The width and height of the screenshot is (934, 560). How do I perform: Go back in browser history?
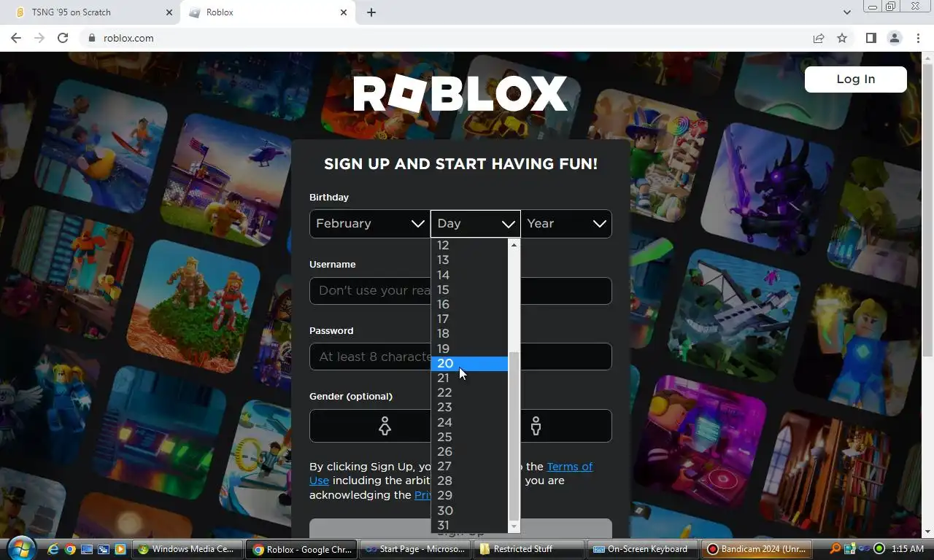tap(16, 38)
